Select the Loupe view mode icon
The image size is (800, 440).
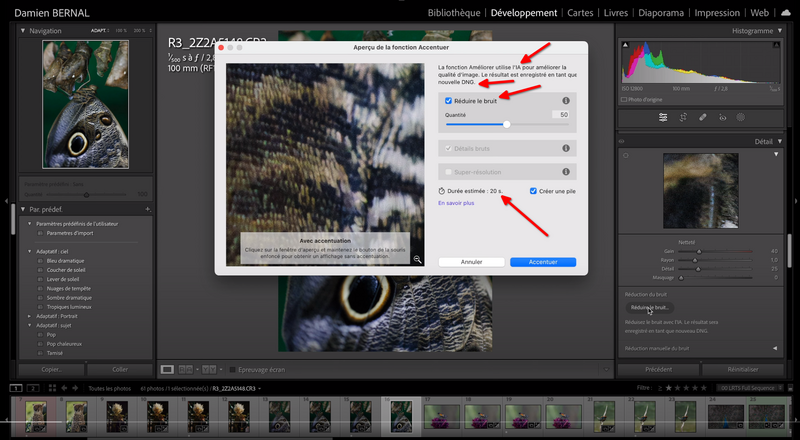click(x=167, y=369)
